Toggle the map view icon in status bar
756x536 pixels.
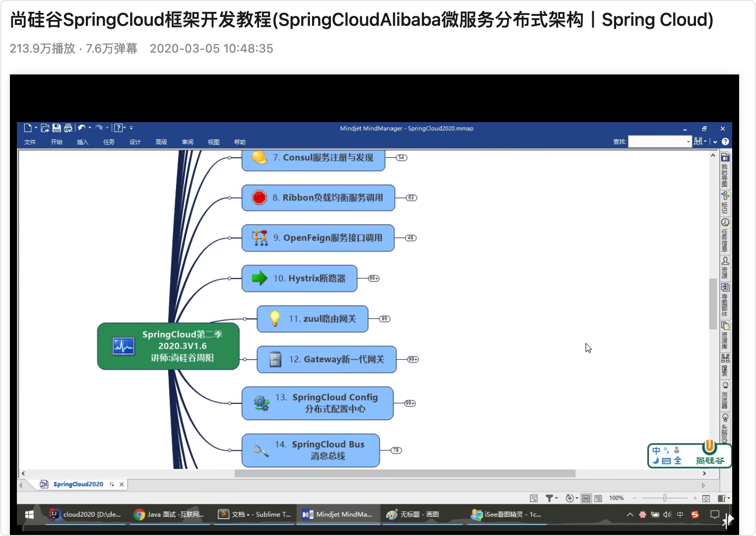tap(586, 498)
